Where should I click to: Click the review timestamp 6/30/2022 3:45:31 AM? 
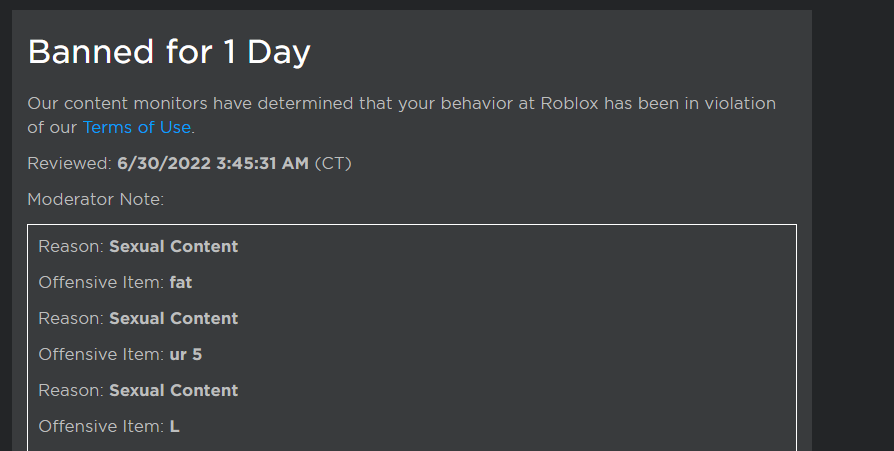(212, 163)
